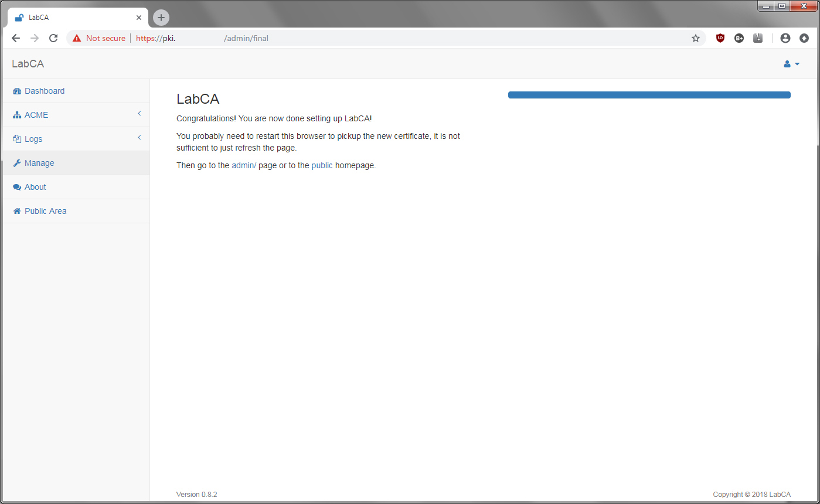This screenshot has height=504, width=820.
Task: Select the About speech-bubble icon
Action: click(16, 187)
